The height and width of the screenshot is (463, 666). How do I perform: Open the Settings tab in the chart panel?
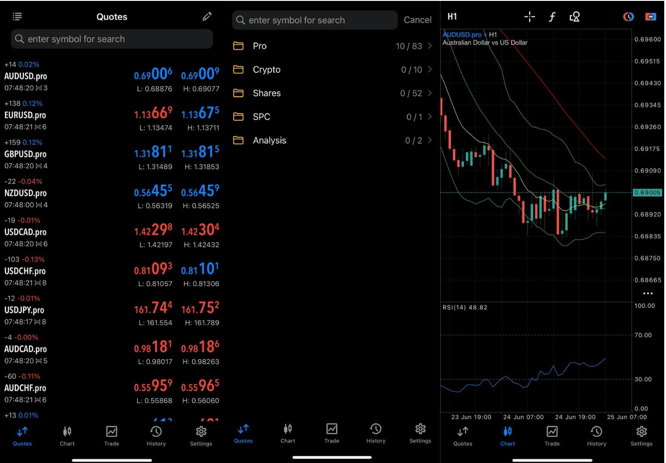pyautogui.click(x=641, y=436)
